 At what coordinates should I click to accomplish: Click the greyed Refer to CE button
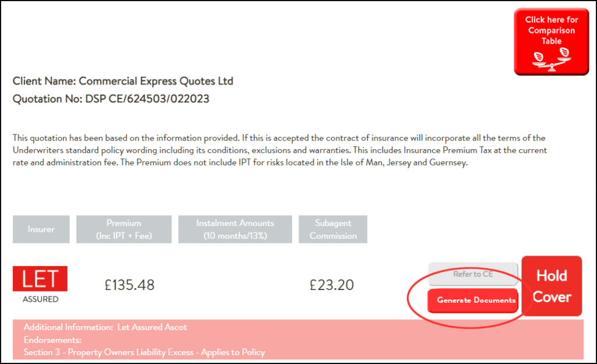pos(473,274)
